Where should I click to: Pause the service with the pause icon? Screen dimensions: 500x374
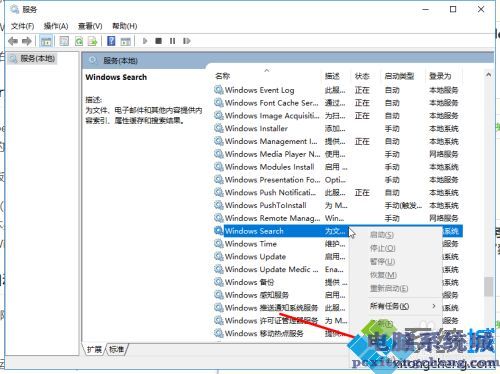(172, 41)
